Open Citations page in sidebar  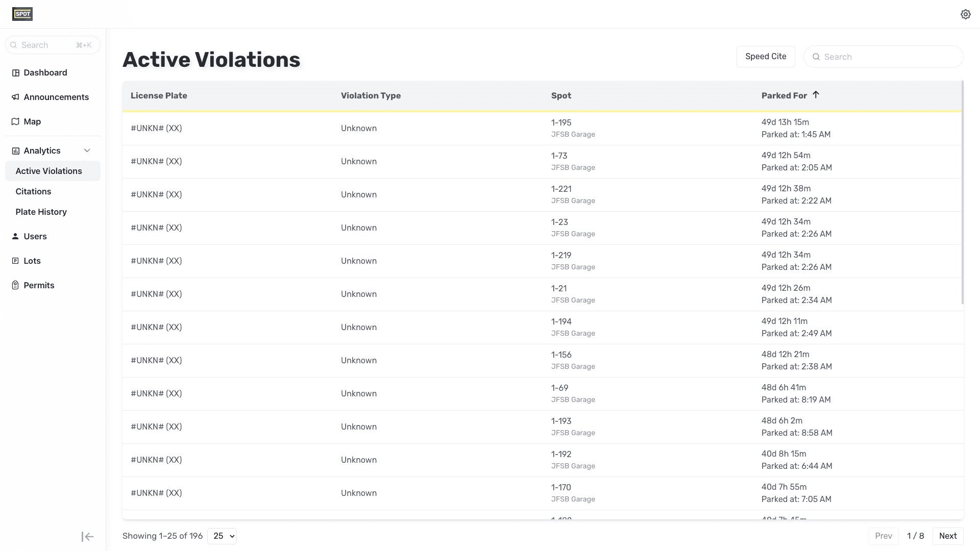33,191
